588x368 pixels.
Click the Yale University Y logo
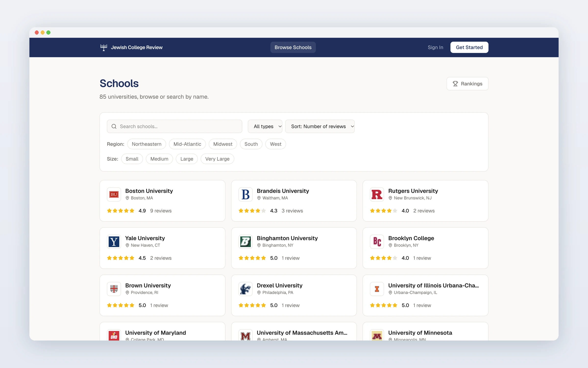click(114, 242)
